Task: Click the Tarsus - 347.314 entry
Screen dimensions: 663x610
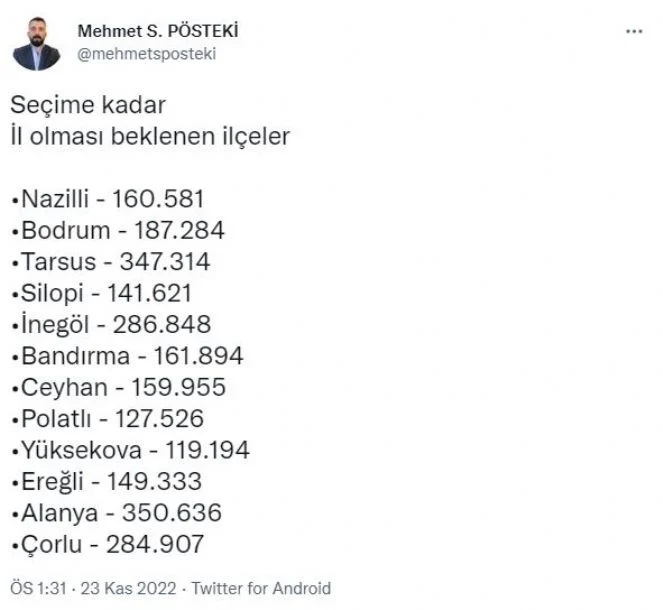Action: (111, 262)
